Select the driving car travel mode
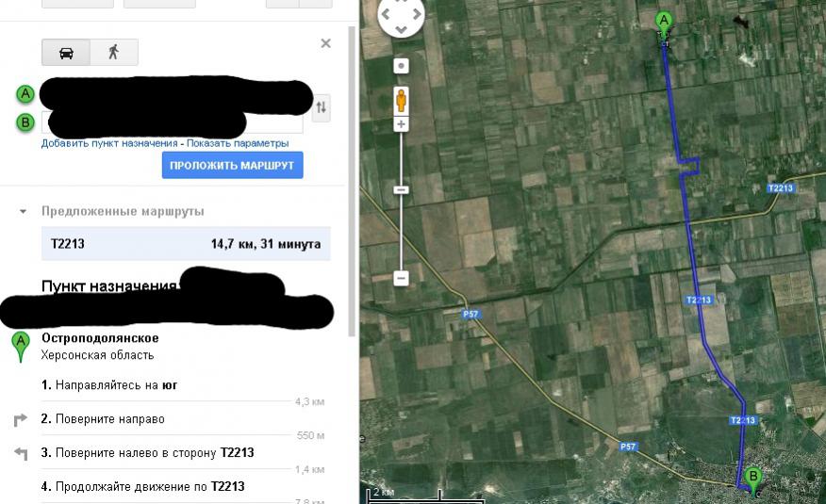Viewport: 826px width, 504px height. pyautogui.click(x=66, y=52)
